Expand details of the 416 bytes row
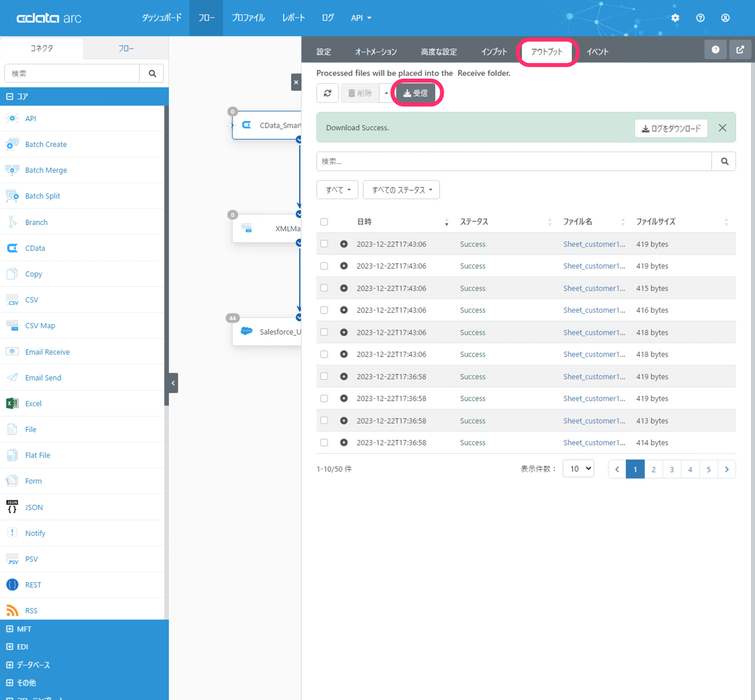This screenshot has width=755, height=700. pyautogui.click(x=344, y=310)
